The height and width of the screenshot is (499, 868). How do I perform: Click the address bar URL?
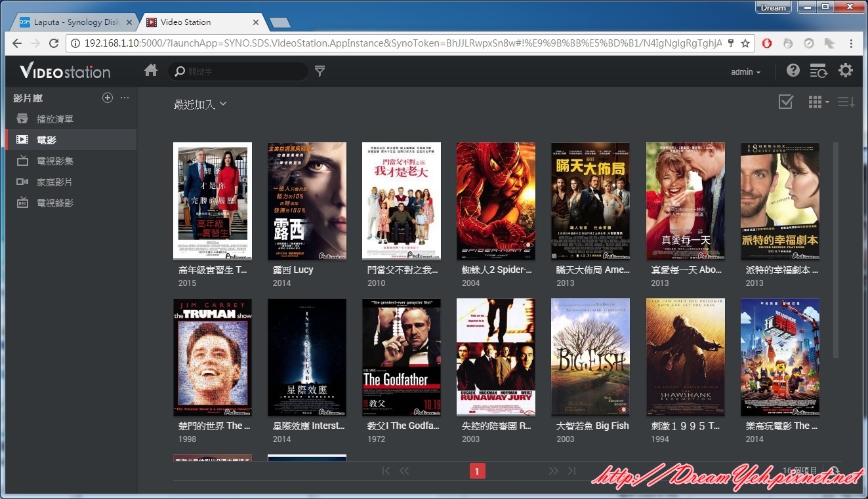coord(403,43)
